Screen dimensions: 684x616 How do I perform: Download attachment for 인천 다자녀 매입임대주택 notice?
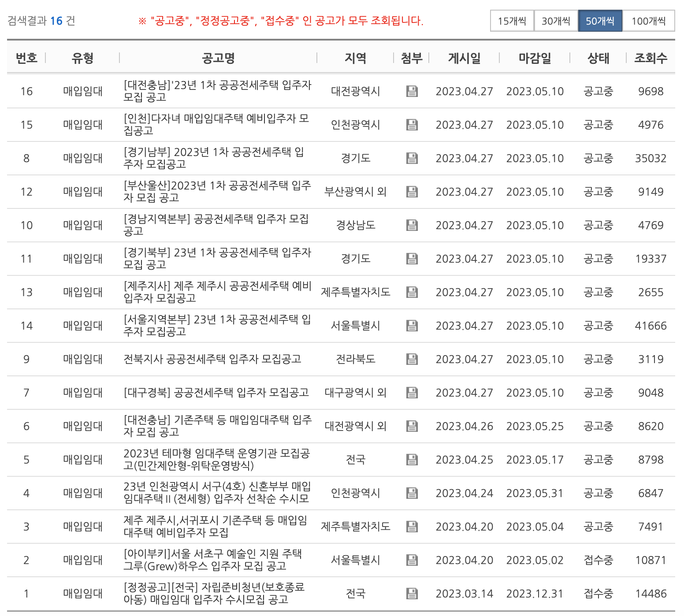click(412, 125)
